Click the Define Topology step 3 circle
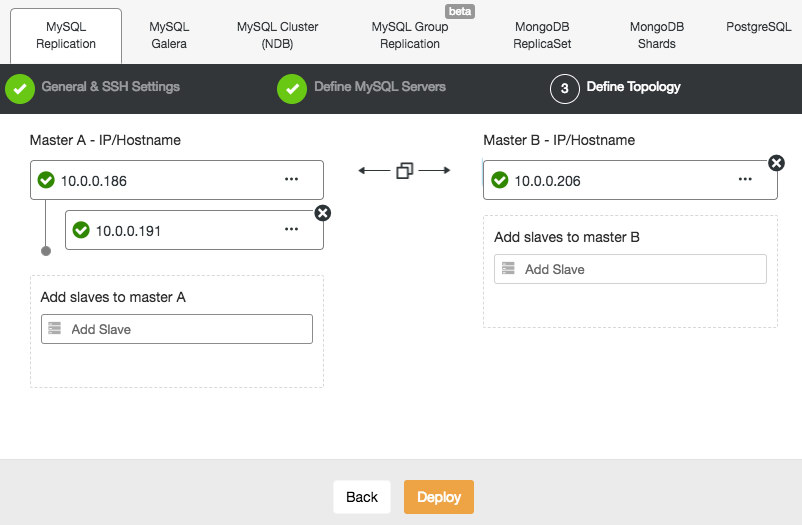Viewport: 802px width, 525px height. [565, 89]
